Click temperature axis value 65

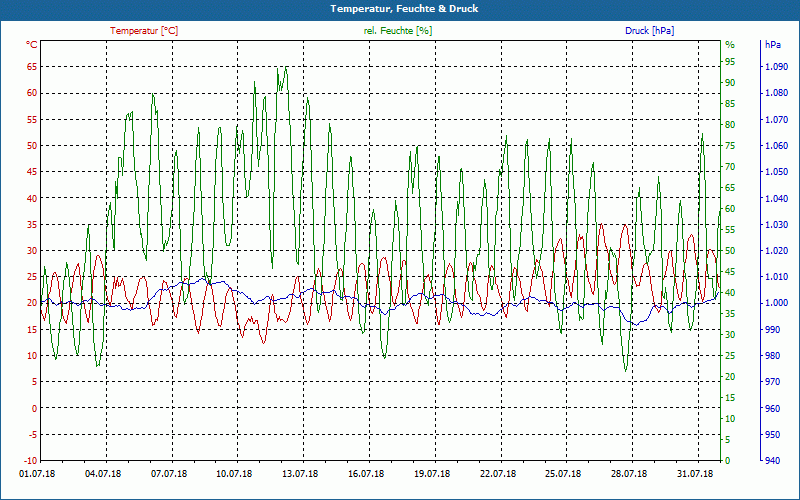pos(32,67)
